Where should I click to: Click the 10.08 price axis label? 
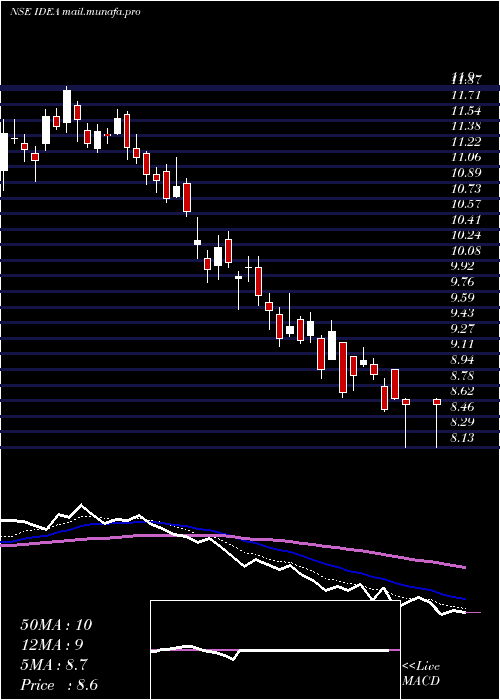(466, 250)
